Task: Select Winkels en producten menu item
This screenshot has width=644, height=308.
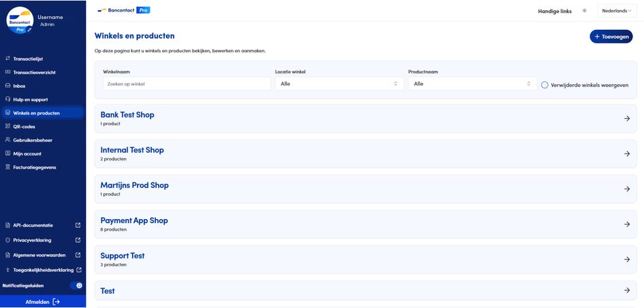Action: (43, 113)
